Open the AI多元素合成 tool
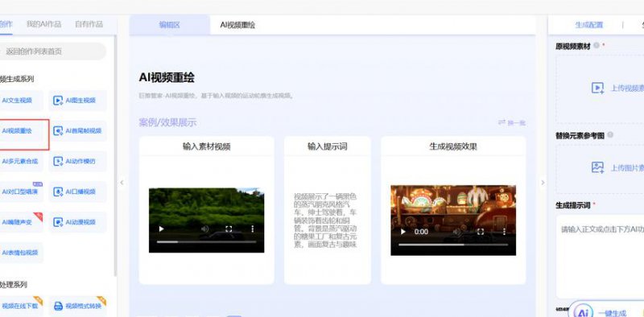644x317 pixels. (x=21, y=162)
